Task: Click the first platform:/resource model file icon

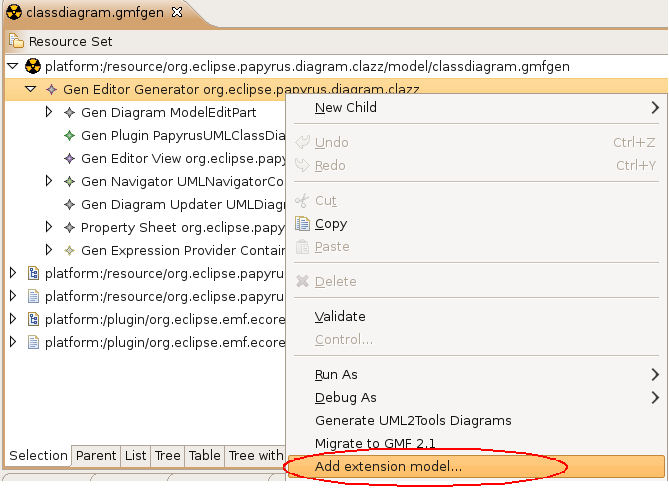Action: (33, 273)
